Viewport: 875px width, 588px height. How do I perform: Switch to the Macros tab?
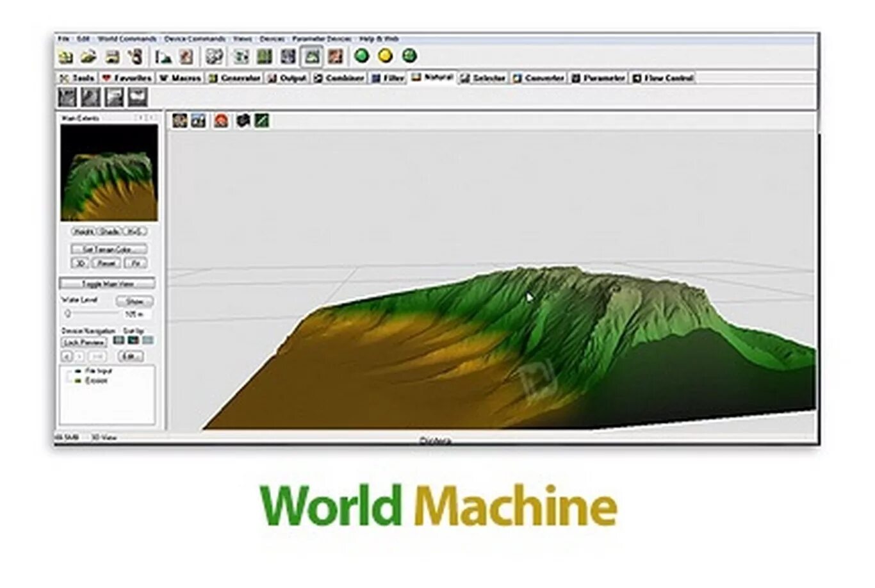click(x=180, y=78)
